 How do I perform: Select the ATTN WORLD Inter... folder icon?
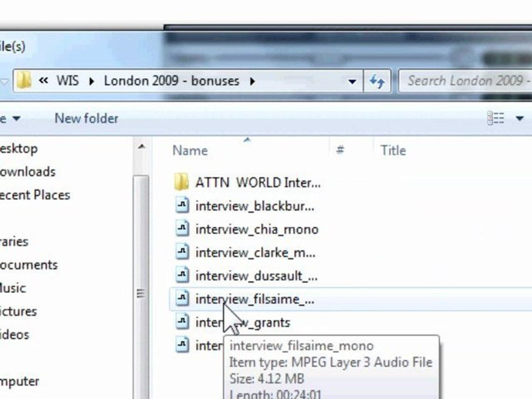pyautogui.click(x=181, y=183)
